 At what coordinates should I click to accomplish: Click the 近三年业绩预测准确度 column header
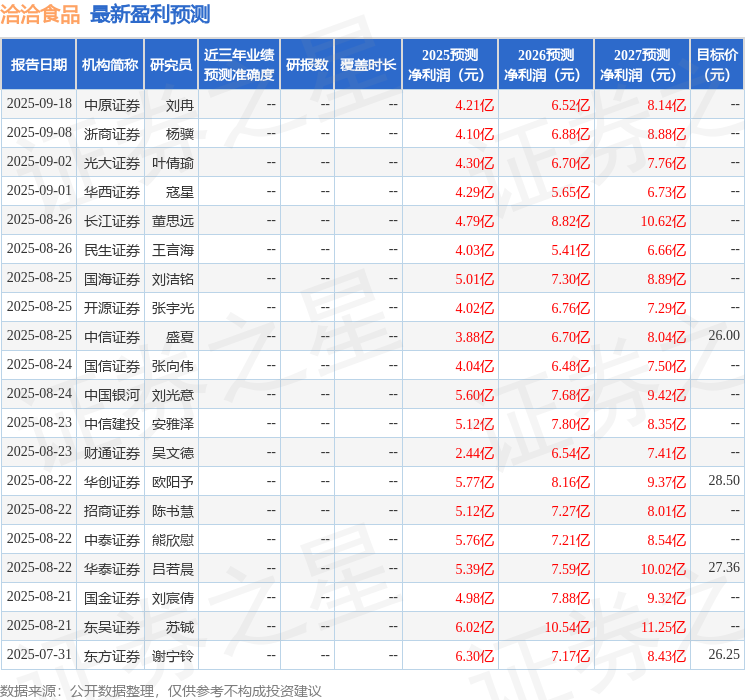pos(239,64)
